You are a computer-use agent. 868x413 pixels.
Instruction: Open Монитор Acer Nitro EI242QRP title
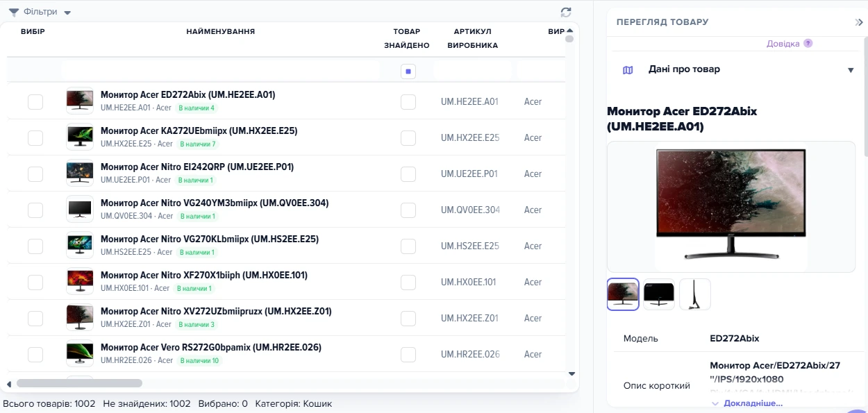197,167
